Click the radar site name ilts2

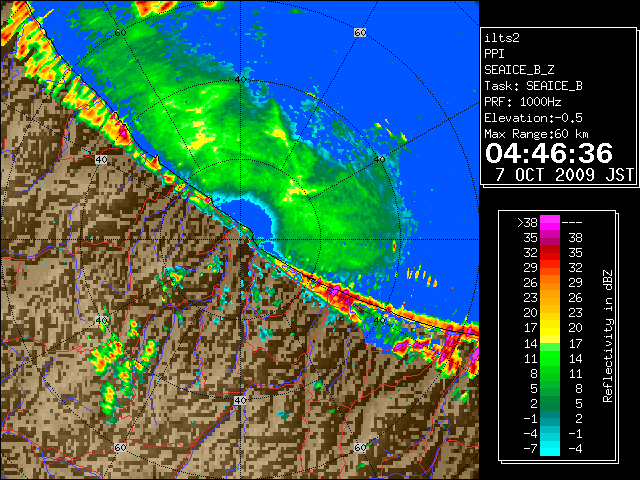502,38
